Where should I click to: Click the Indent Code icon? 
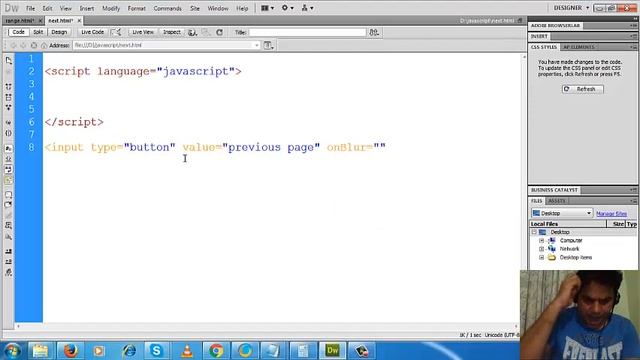point(9,251)
